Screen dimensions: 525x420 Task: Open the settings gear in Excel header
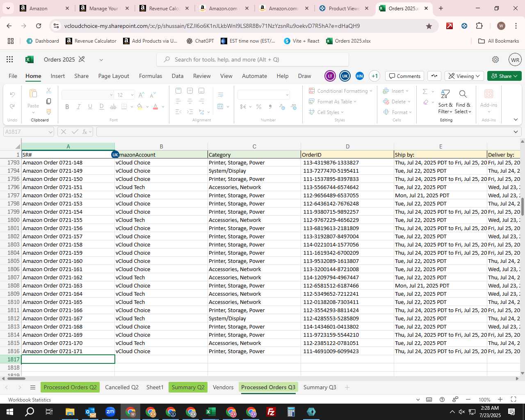pos(495,59)
